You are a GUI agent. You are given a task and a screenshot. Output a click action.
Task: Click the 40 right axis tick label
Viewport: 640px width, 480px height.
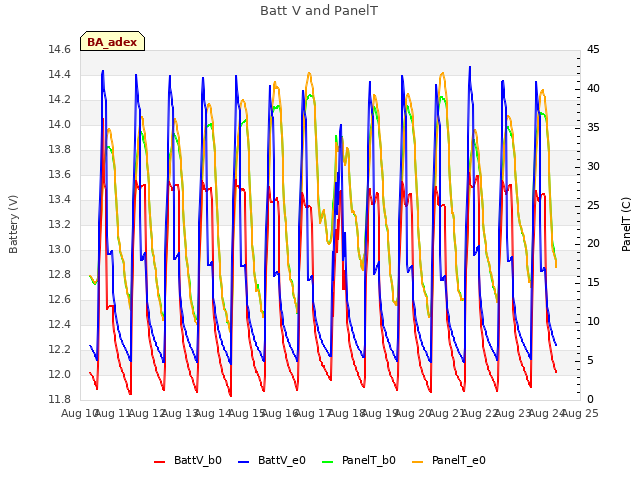coord(593,89)
